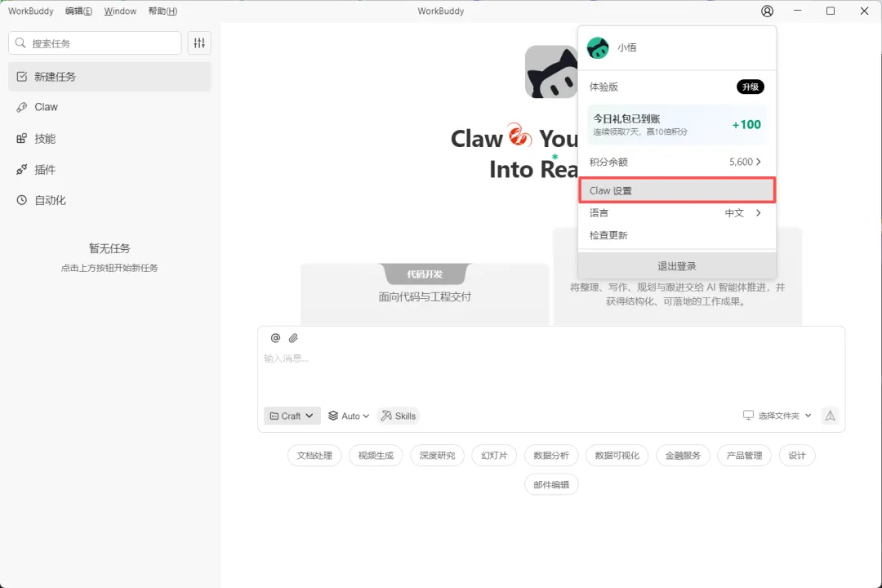Click the 小悟 username text
This screenshot has height=588, width=882.
[626, 48]
